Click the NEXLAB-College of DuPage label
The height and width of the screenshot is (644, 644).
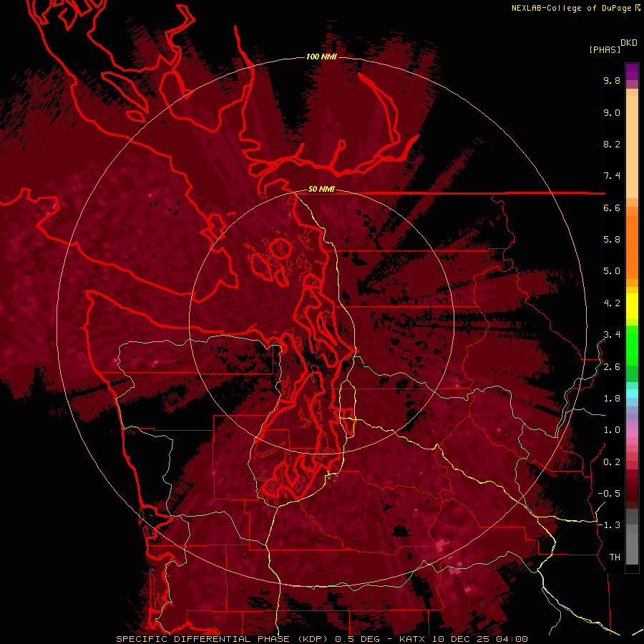[x=575, y=8]
